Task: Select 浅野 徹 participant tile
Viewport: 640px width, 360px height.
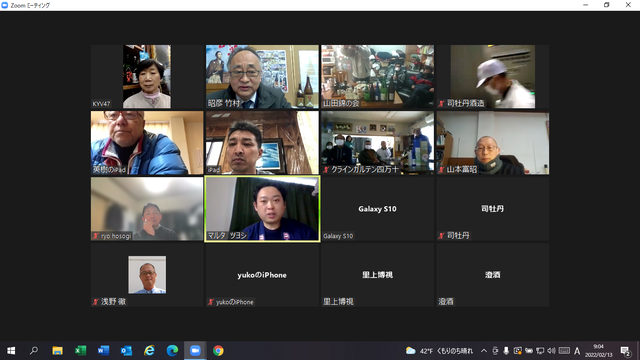Action: (x=147, y=275)
